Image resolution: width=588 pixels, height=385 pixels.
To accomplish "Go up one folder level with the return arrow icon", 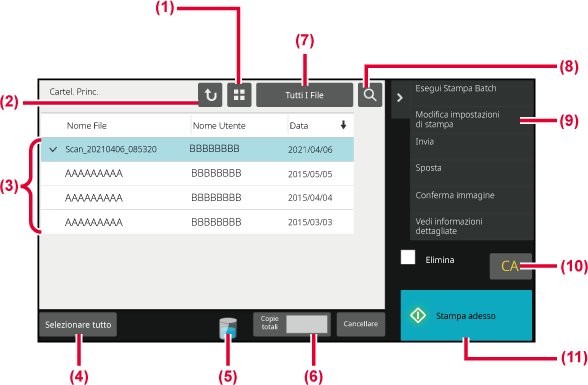I will tap(210, 95).
